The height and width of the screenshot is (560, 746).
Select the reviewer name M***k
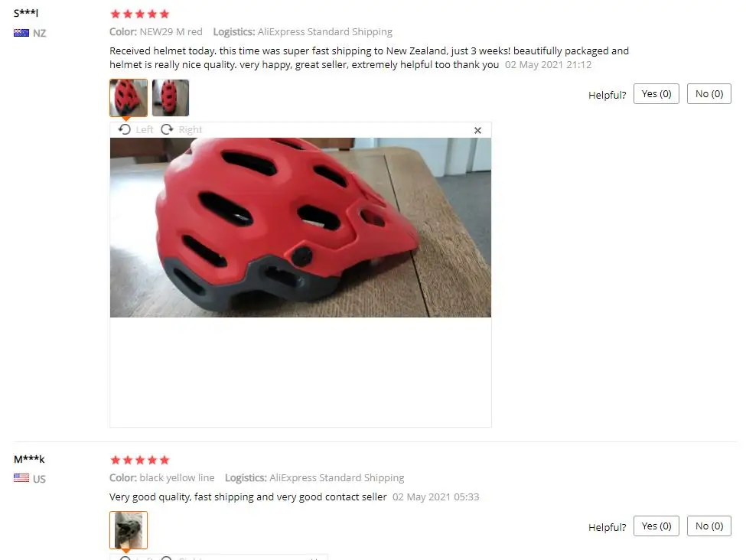coord(29,459)
